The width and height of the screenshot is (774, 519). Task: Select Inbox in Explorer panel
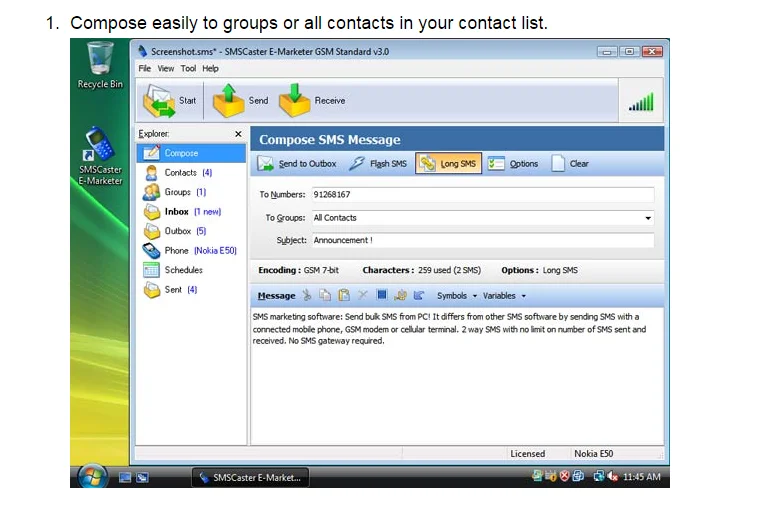pyautogui.click(x=177, y=212)
